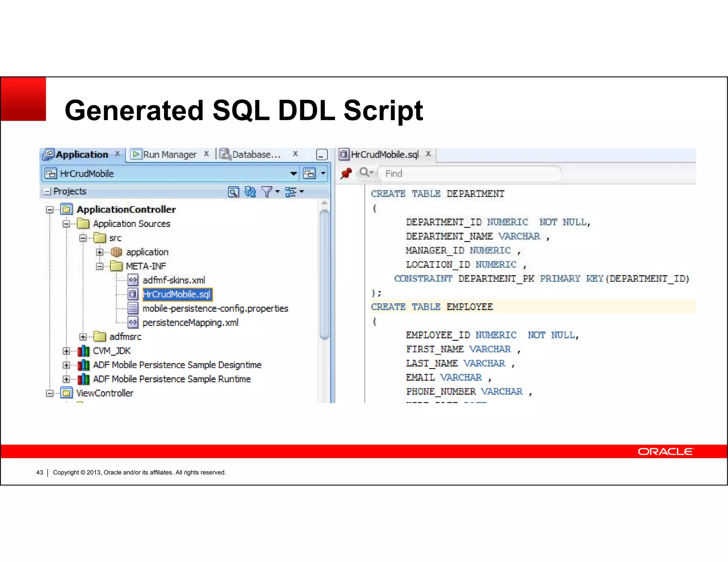Click the refresh projects icon
The image size is (728, 562).
coord(250,192)
